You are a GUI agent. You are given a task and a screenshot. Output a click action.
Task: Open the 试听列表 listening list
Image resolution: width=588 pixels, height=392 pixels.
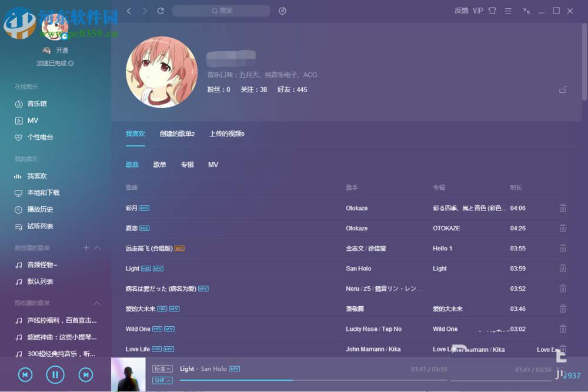coord(39,226)
